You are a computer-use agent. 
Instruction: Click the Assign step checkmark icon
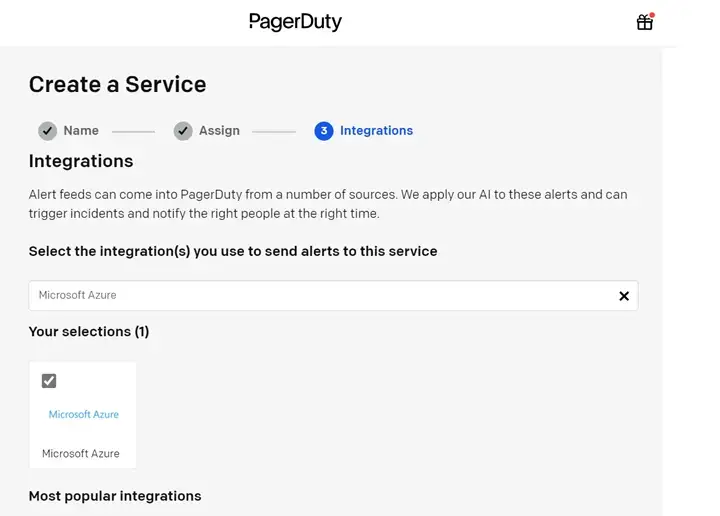182,131
